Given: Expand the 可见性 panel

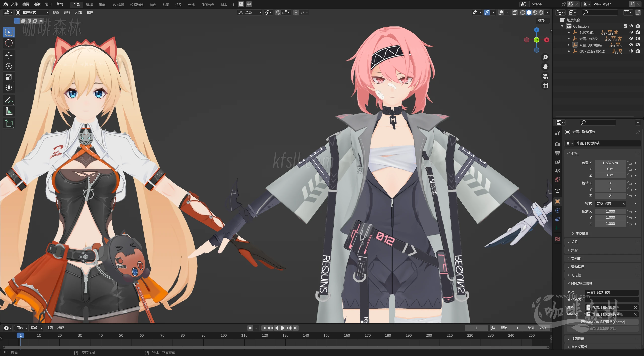Looking at the screenshot, I should [x=603, y=275].
